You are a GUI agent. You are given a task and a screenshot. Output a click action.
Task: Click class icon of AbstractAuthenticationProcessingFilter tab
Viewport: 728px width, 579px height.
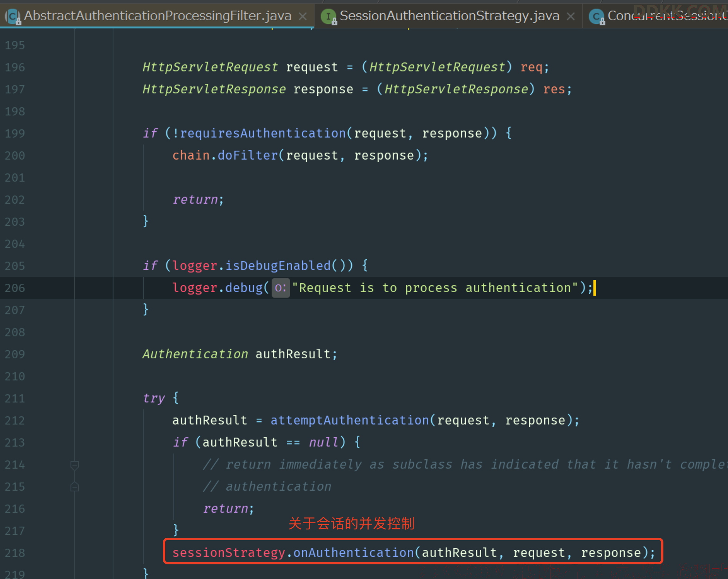[x=14, y=17]
